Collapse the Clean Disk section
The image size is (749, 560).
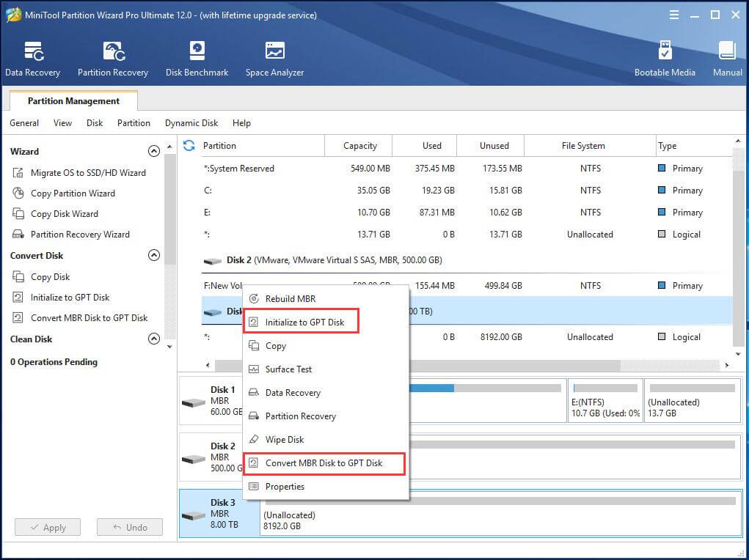[154, 339]
